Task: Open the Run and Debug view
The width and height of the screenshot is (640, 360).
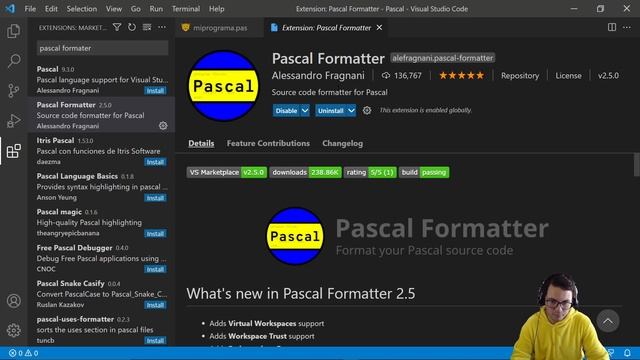Action: coord(13,120)
